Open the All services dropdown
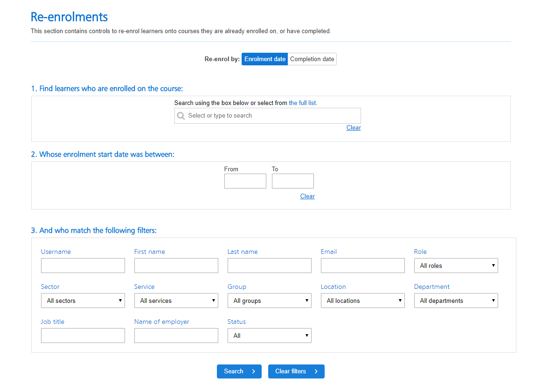The width and height of the screenshot is (542, 392). [x=176, y=301]
